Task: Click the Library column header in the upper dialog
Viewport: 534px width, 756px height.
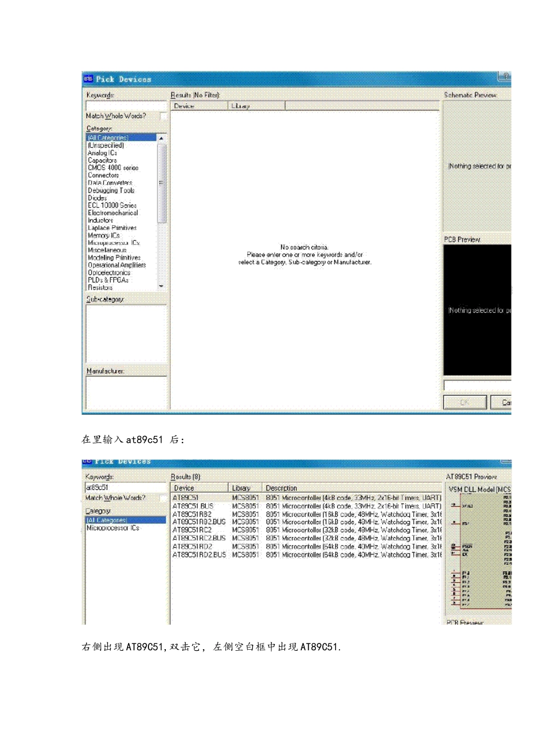Action: 257,106
